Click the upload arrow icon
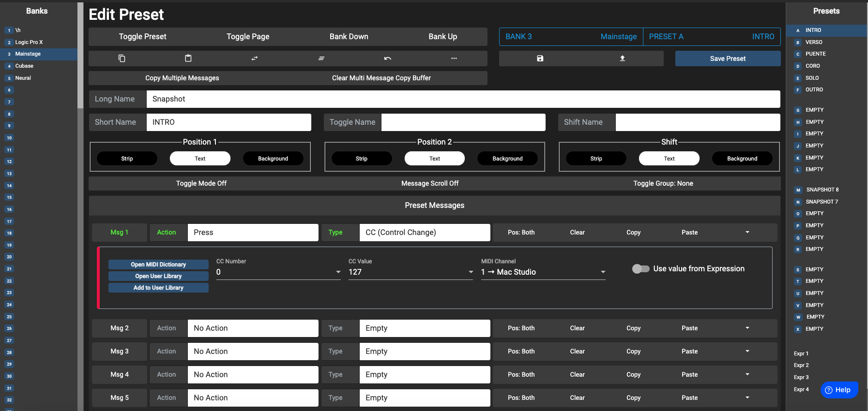 click(x=623, y=59)
